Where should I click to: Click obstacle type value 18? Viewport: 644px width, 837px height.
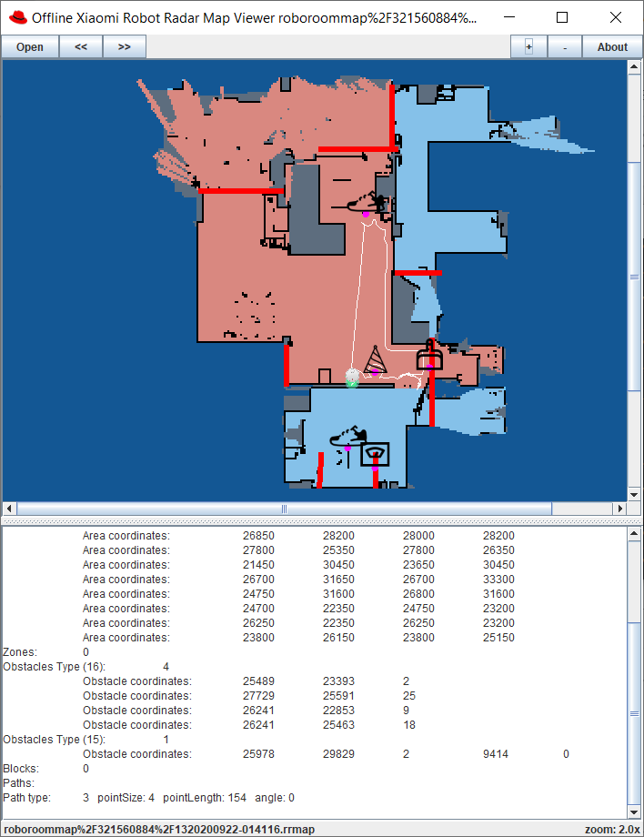(409, 725)
